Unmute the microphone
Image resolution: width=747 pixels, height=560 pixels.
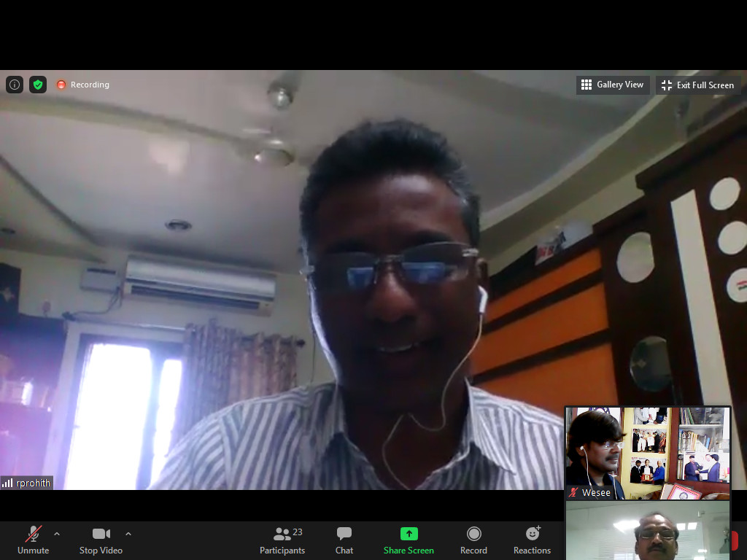[x=33, y=540]
